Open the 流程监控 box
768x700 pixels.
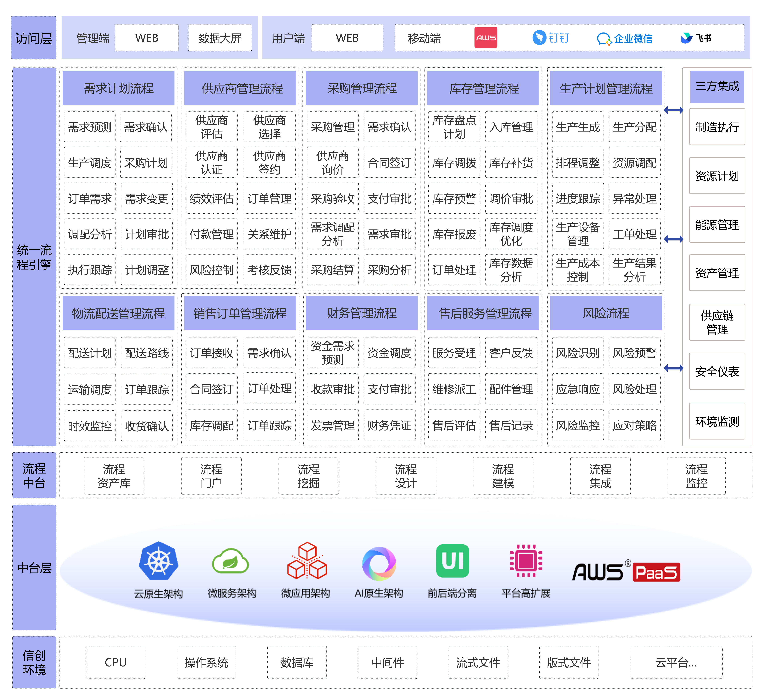[696, 476]
